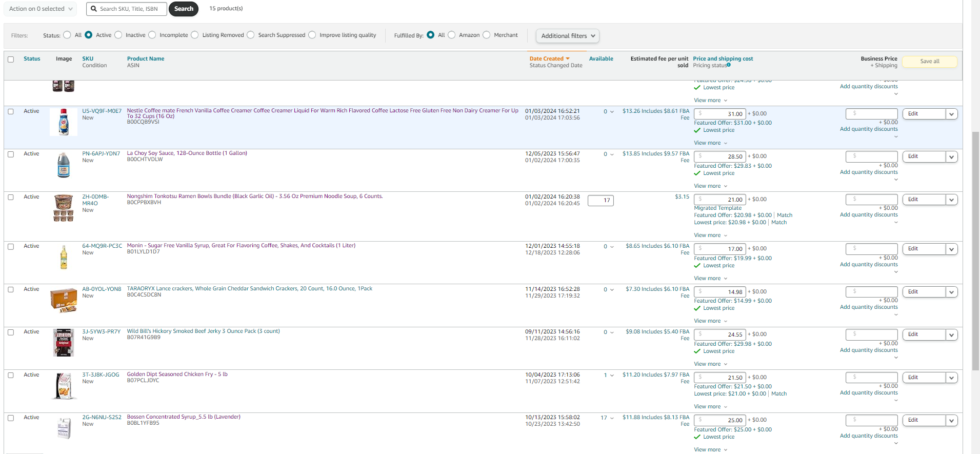Select Improve listing quality filter
This screenshot has height=454, width=980.
tap(312, 35)
